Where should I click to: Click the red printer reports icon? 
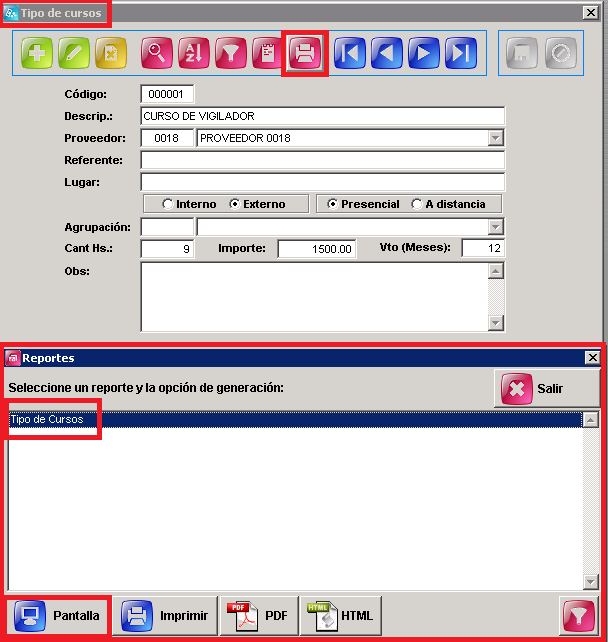pyautogui.click(x=305, y=53)
